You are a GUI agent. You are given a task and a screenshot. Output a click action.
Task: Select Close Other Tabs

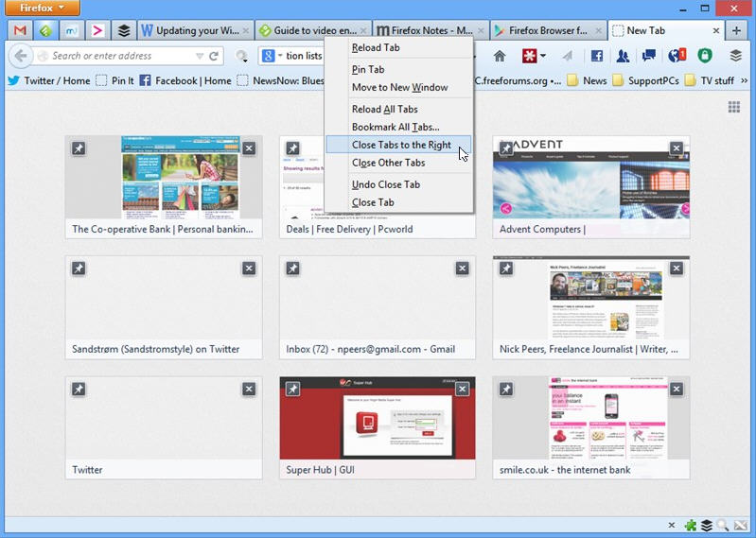[399, 163]
